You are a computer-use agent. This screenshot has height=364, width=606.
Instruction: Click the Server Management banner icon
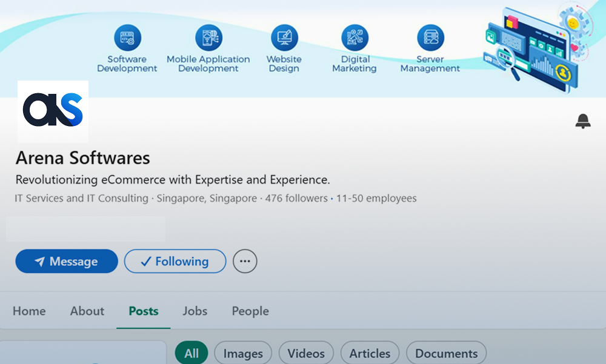click(430, 38)
